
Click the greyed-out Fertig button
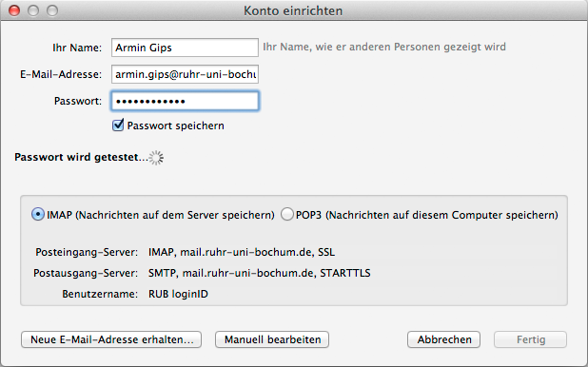tap(530, 339)
